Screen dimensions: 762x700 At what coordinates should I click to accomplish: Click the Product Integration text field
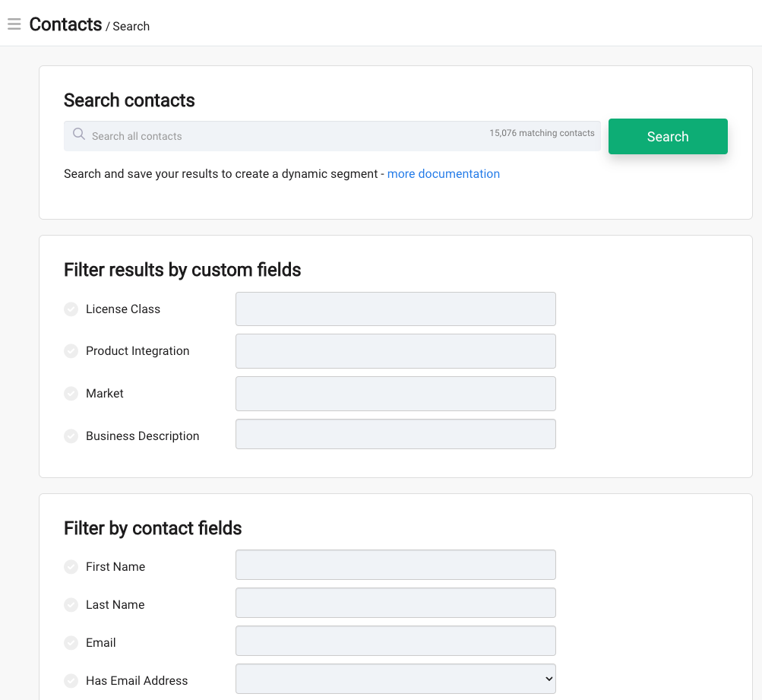[x=396, y=351]
